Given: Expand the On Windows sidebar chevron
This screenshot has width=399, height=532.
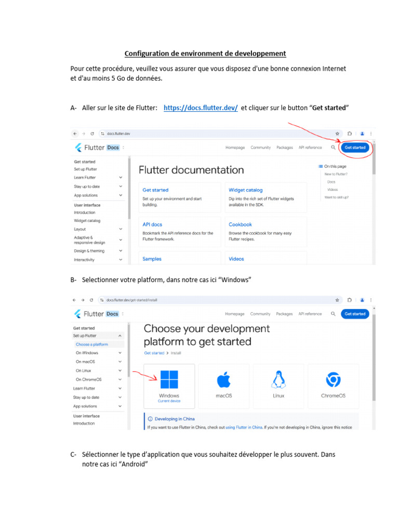Looking at the screenshot, I should [120, 353].
